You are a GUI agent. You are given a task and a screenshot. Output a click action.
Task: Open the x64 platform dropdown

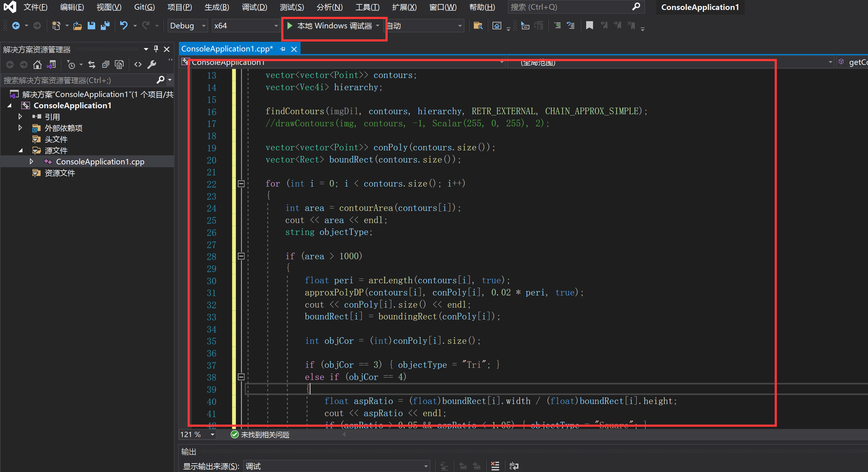click(x=246, y=26)
